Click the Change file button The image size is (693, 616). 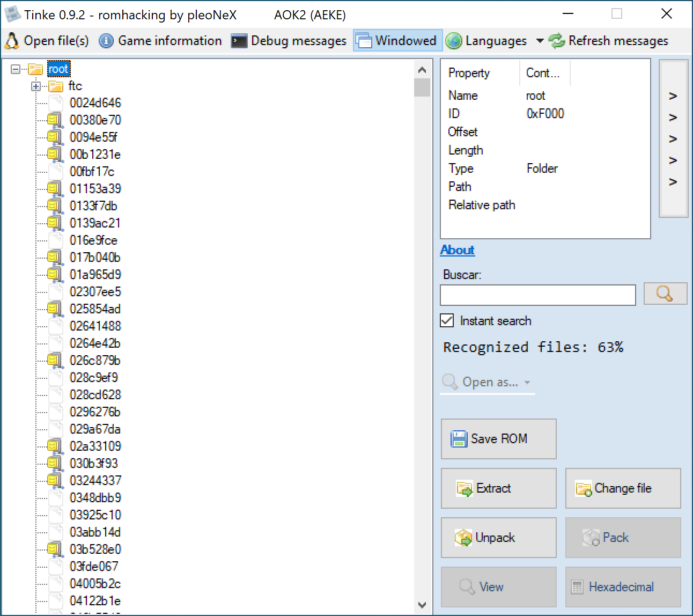(x=623, y=488)
